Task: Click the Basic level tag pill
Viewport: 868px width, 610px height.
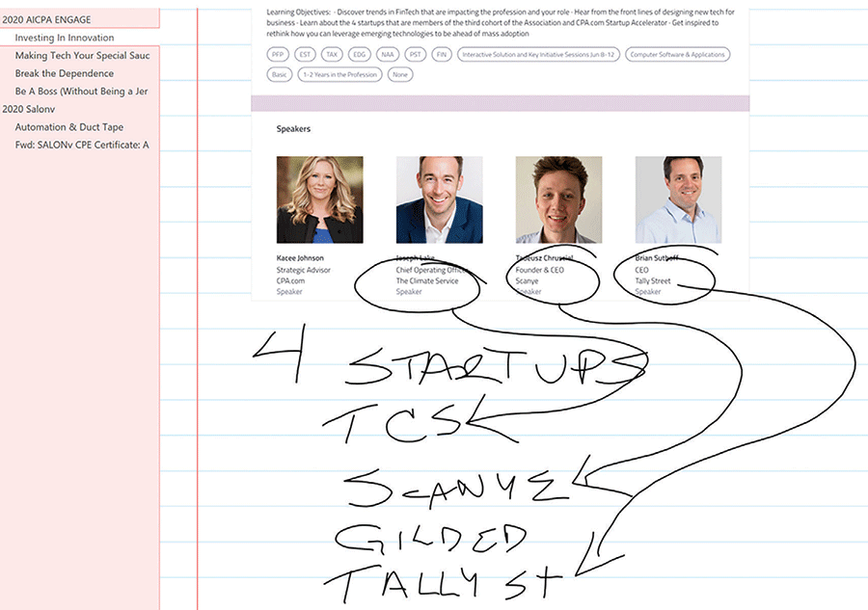Action: tap(280, 74)
